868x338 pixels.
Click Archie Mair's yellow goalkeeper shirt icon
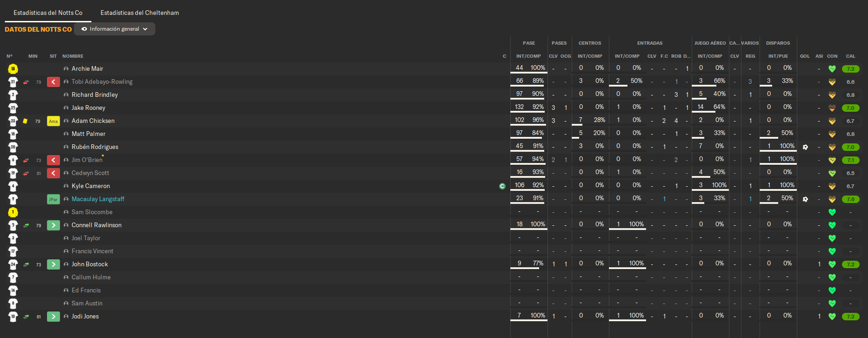(13, 69)
